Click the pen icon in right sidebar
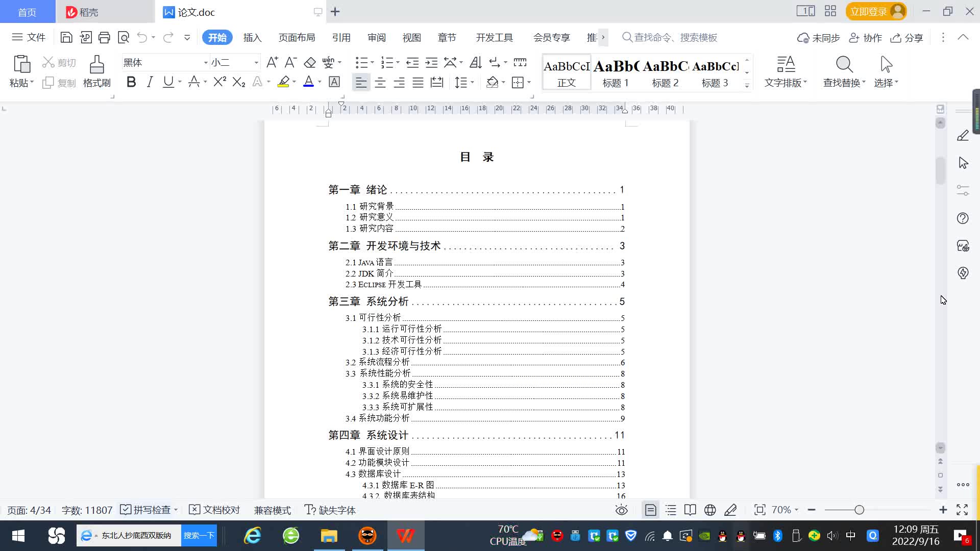This screenshot has width=980, height=551. [963, 135]
